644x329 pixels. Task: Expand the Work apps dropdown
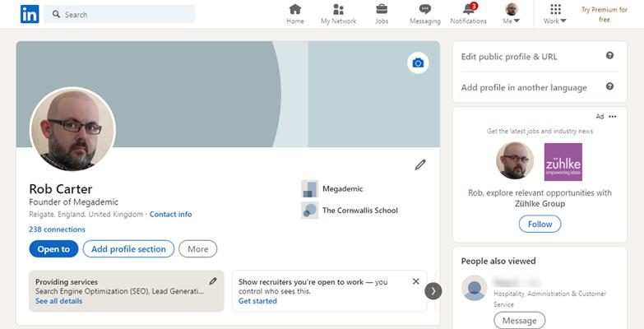click(x=555, y=14)
